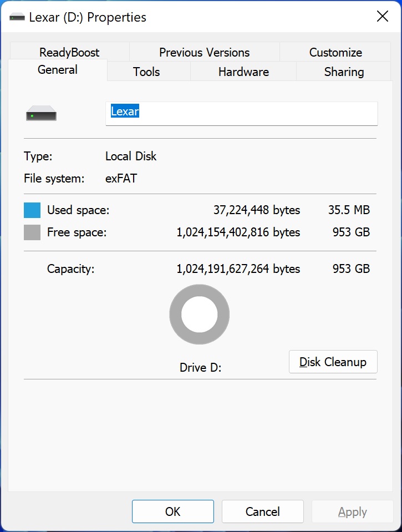Select the General tab
The height and width of the screenshot is (532, 402).
click(58, 70)
